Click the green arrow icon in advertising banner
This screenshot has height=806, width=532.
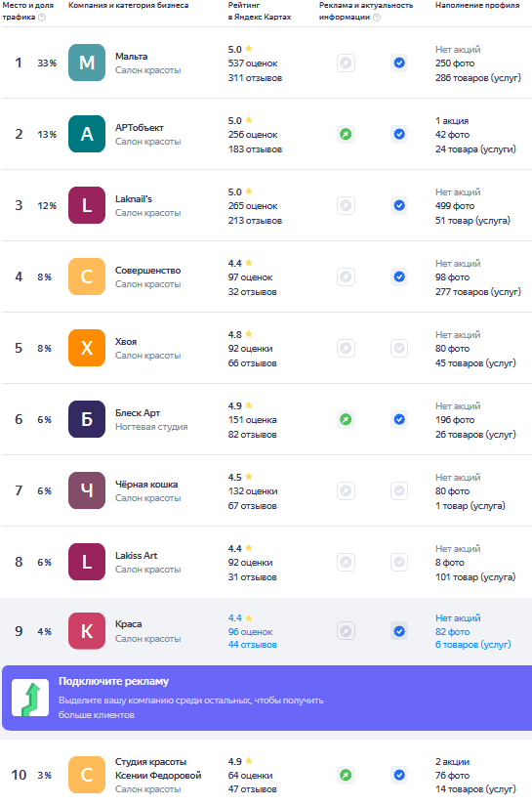tap(30, 698)
